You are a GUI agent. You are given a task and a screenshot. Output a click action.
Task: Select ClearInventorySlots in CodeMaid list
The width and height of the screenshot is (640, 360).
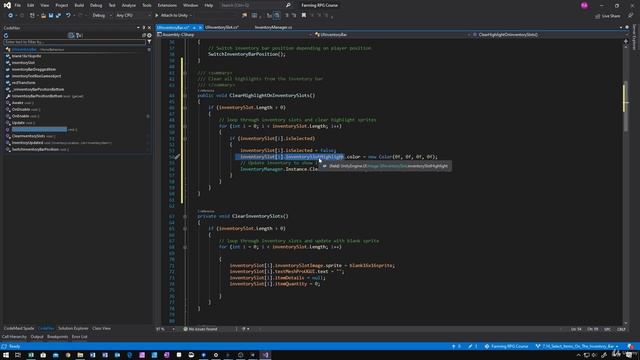pos(28,136)
